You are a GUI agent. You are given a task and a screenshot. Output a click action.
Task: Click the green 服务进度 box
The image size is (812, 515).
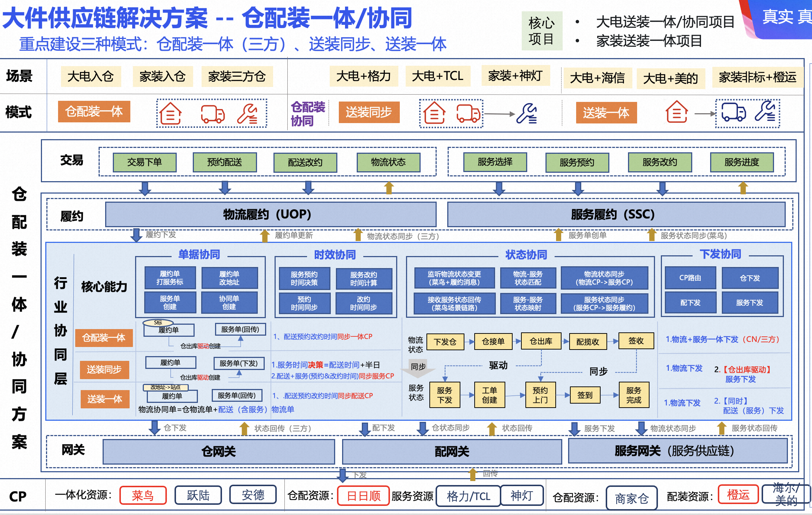point(742,162)
